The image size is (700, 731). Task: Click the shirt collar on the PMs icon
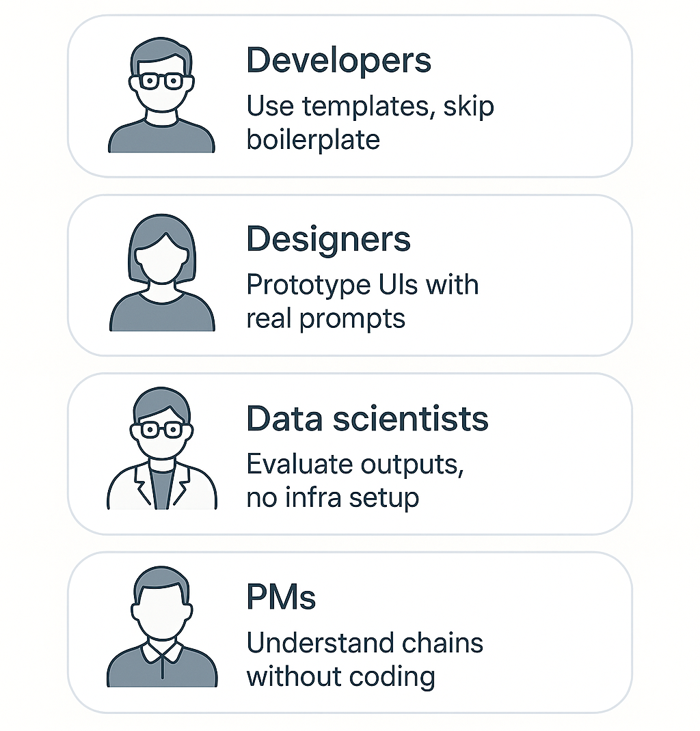click(162, 652)
